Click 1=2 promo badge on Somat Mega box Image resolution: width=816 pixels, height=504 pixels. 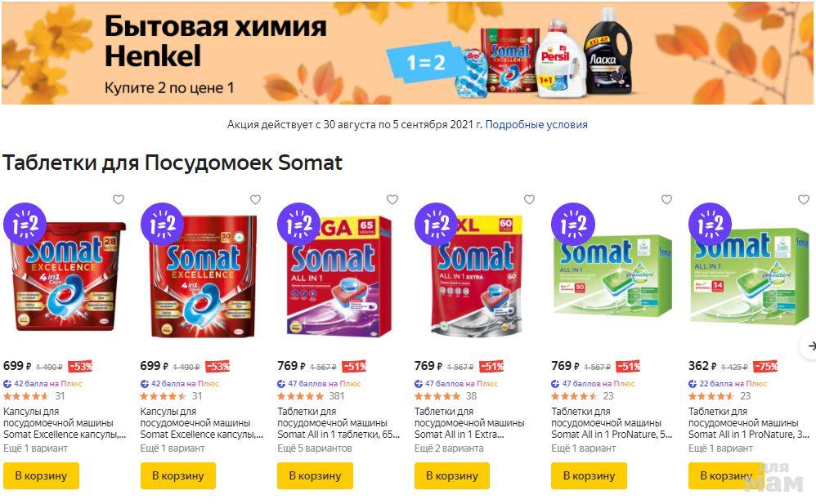(x=298, y=224)
